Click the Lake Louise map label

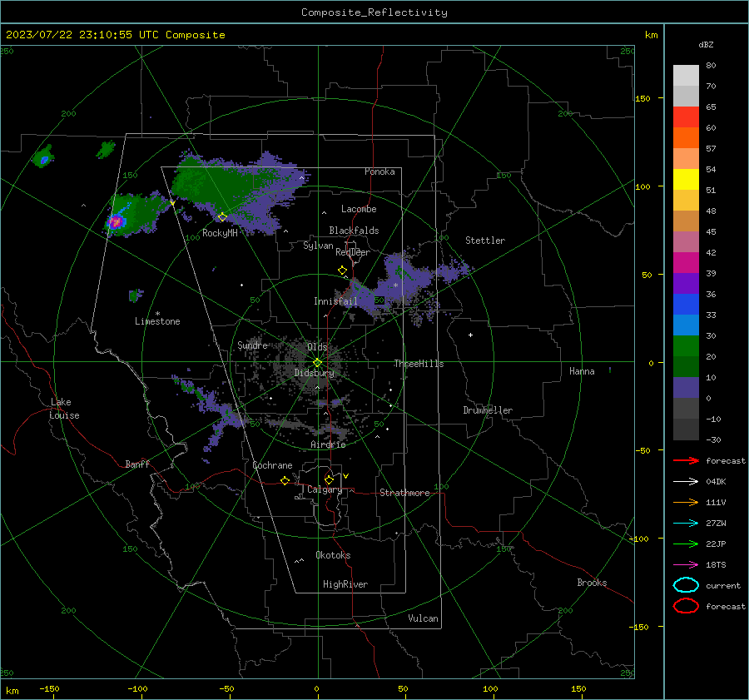click(x=64, y=409)
